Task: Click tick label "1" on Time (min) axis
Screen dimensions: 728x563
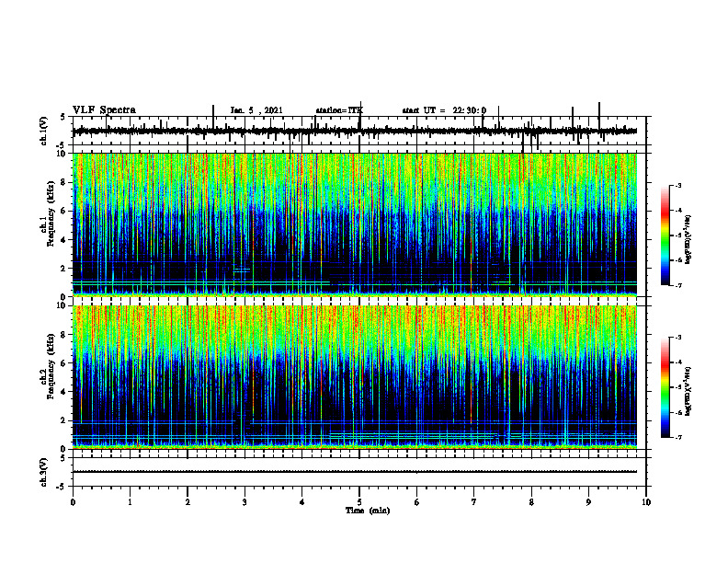Action: tap(130, 502)
